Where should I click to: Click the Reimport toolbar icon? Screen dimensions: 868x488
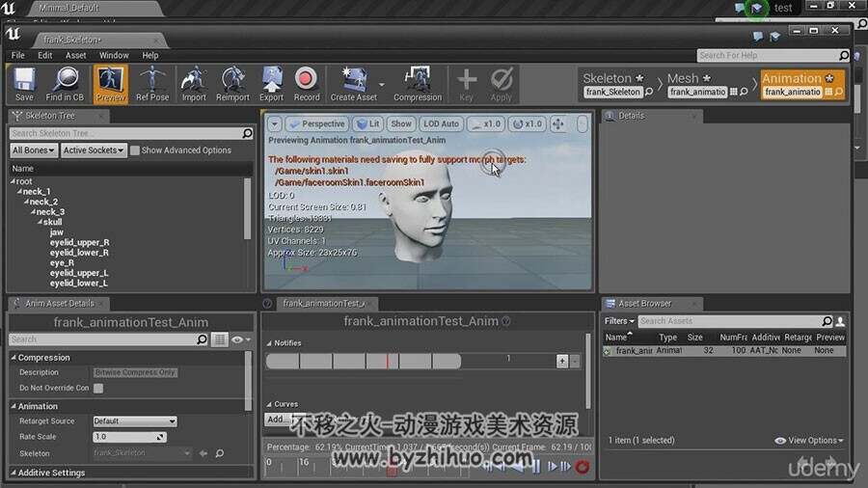[x=232, y=84]
